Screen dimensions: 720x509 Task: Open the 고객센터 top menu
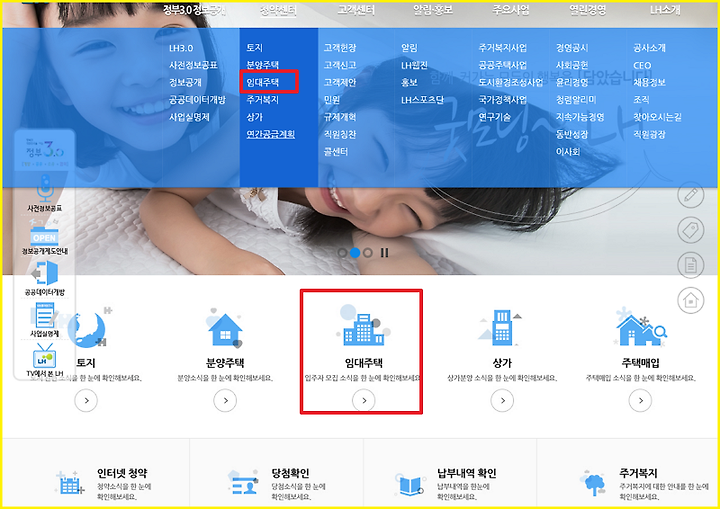click(356, 10)
